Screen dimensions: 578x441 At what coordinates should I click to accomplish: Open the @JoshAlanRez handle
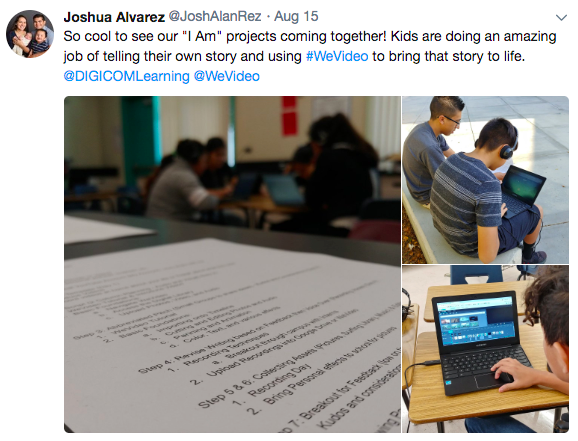[215, 16]
